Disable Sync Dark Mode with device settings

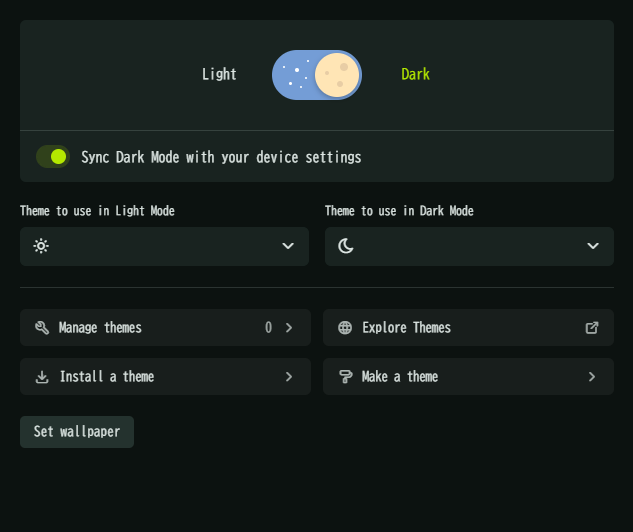click(53, 157)
